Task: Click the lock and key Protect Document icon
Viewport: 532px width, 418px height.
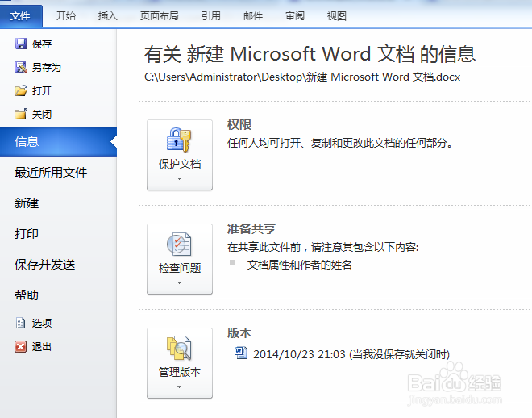Action: pyautogui.click(x=179, y=140)
